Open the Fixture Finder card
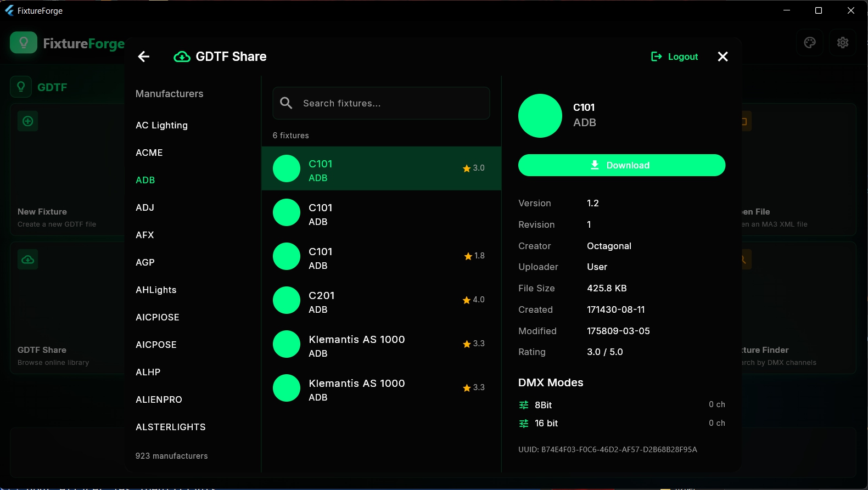 click(x=799, y=308)
